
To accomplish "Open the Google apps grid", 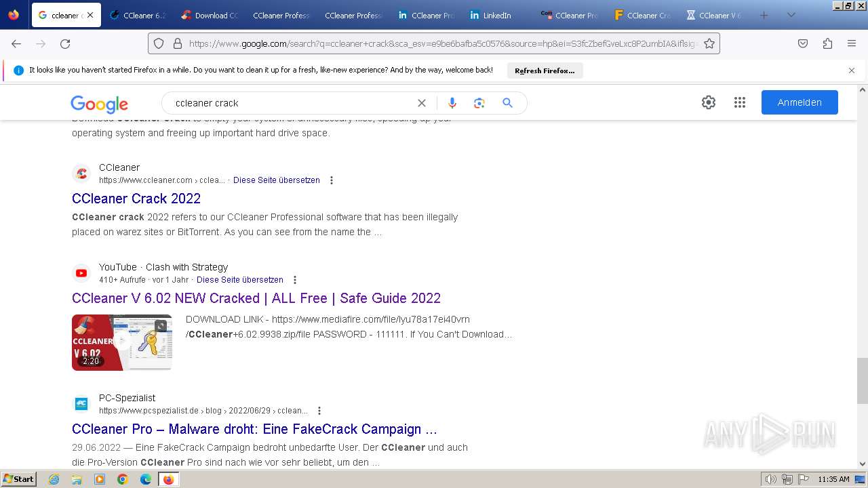I will [740, 102].
